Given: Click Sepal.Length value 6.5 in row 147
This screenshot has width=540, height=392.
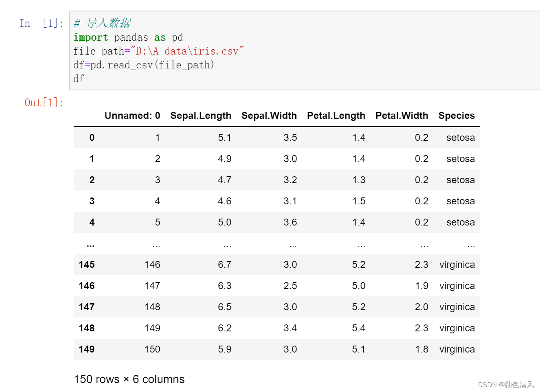Looking at the screenshot, I should click(x=224, y=307).
